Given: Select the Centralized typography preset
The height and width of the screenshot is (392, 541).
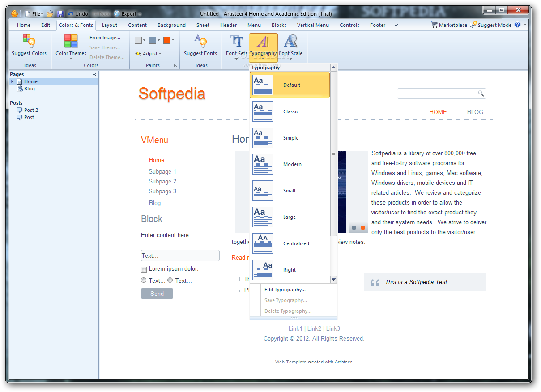Looking at the screenshot, I should click(290, 243).
